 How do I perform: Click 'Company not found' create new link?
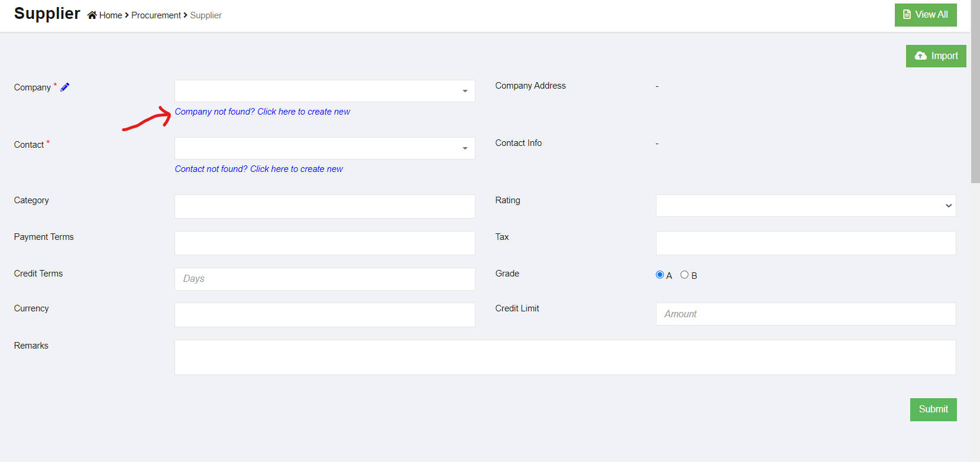262,112
